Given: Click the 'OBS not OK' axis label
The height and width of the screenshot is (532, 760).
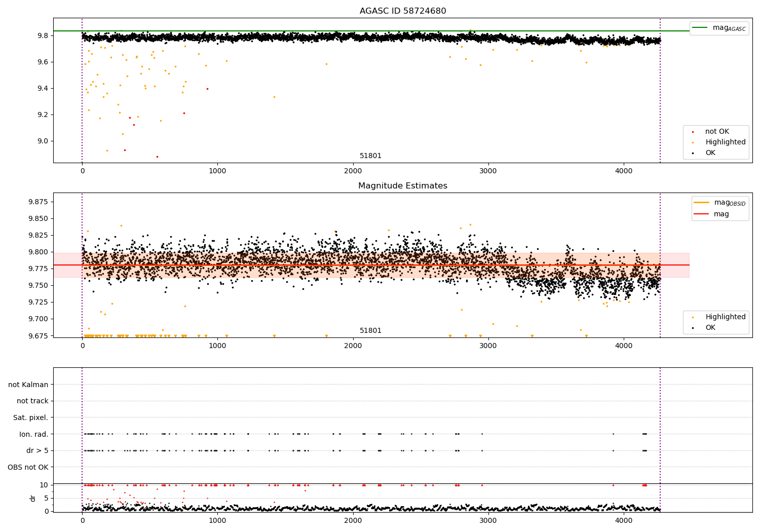Looking at the screenshot, I should [28, 467].
